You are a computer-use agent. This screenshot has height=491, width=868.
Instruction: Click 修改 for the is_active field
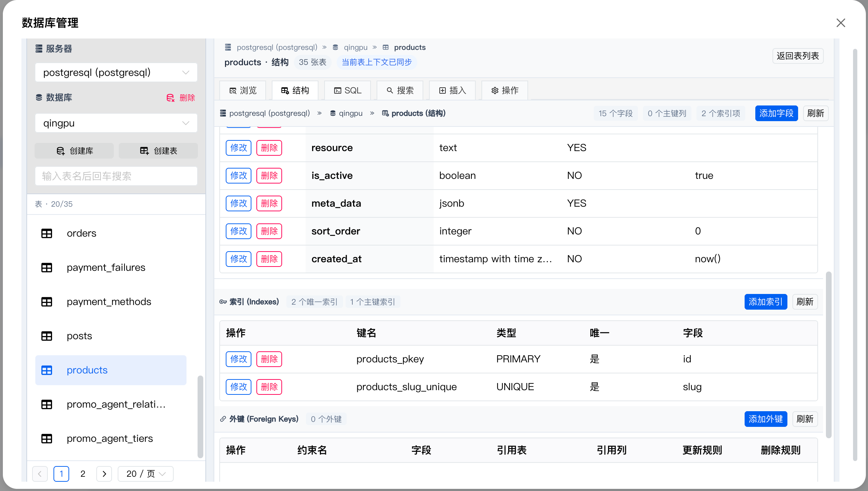(x=239, y=176)
